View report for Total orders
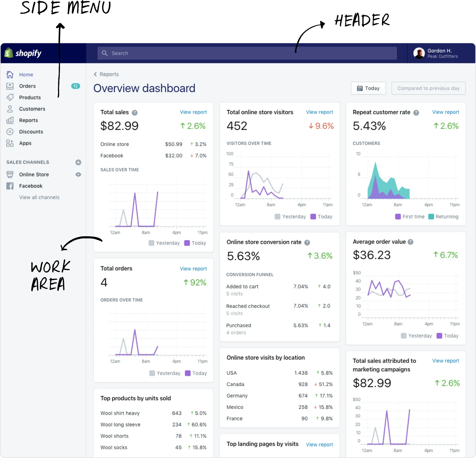The image size is (476, 458). [x=193, y=269]
